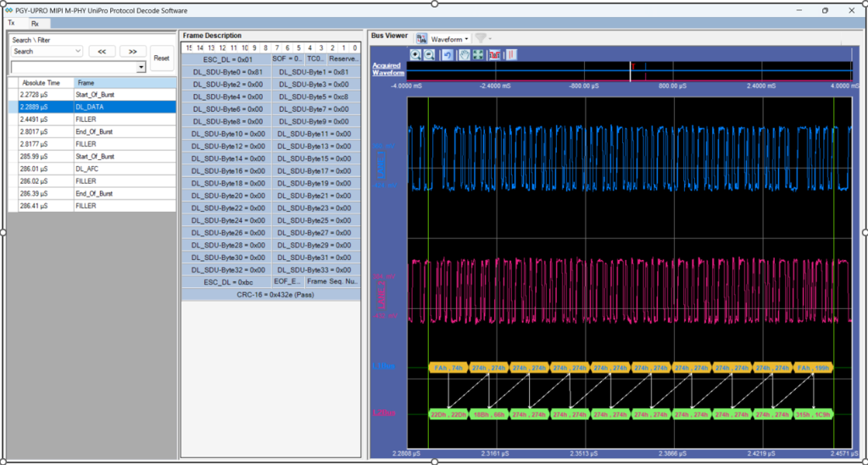Click into the search text field
The height and width of the screenshot is (465, 868).
[x=74, y=67]
